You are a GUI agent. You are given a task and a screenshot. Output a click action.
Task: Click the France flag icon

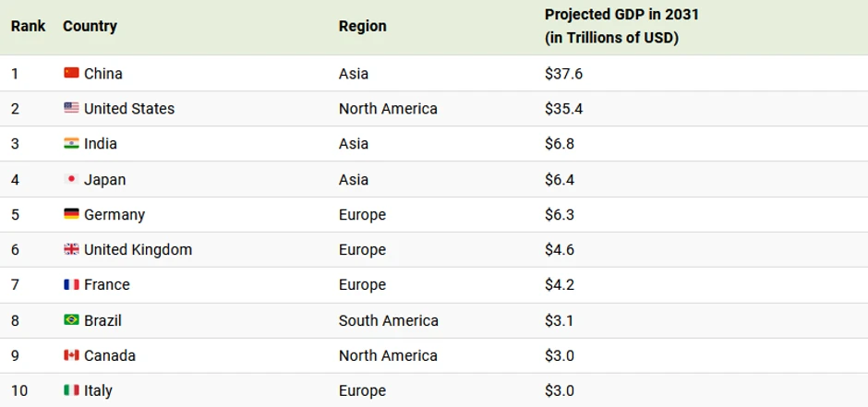click(71, 284)
